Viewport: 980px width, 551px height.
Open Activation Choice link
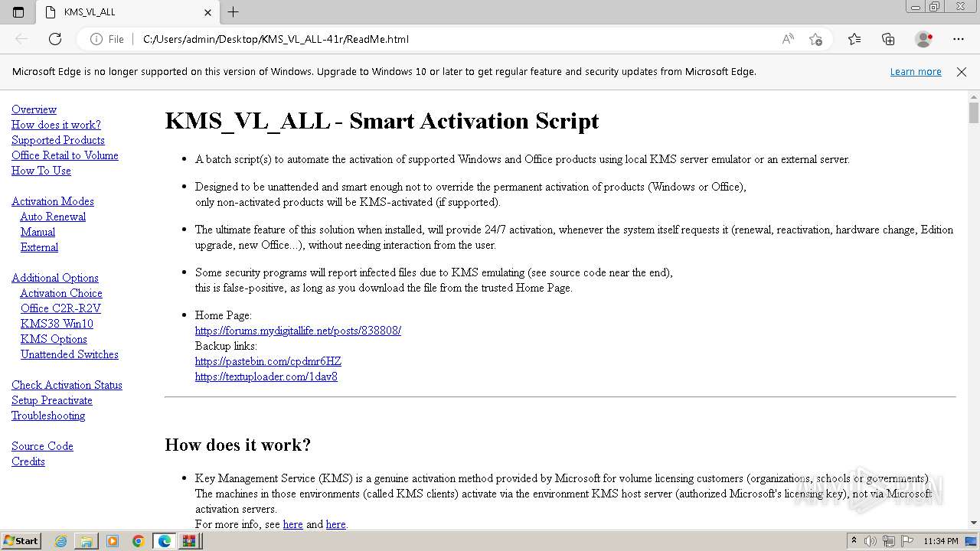pos(61,293)
